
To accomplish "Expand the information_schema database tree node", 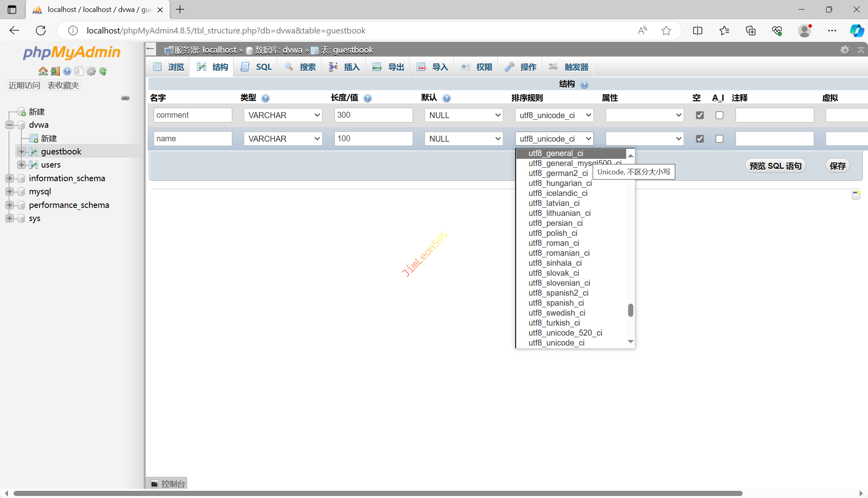I will click(x=10, y=178).
